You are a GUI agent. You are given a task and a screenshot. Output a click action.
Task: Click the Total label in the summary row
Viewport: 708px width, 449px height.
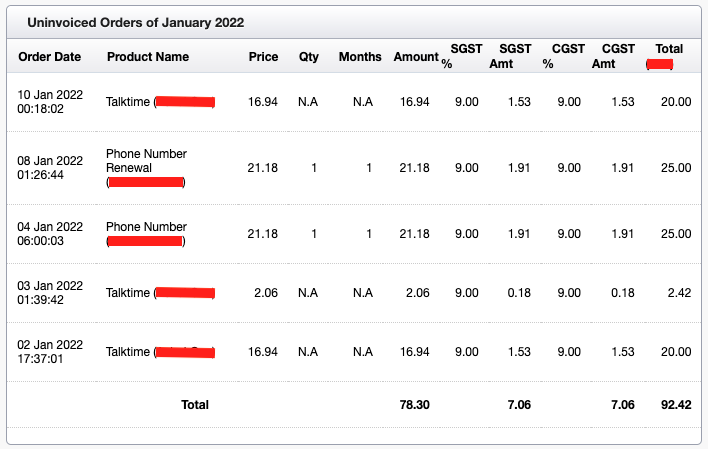point(194,405)
